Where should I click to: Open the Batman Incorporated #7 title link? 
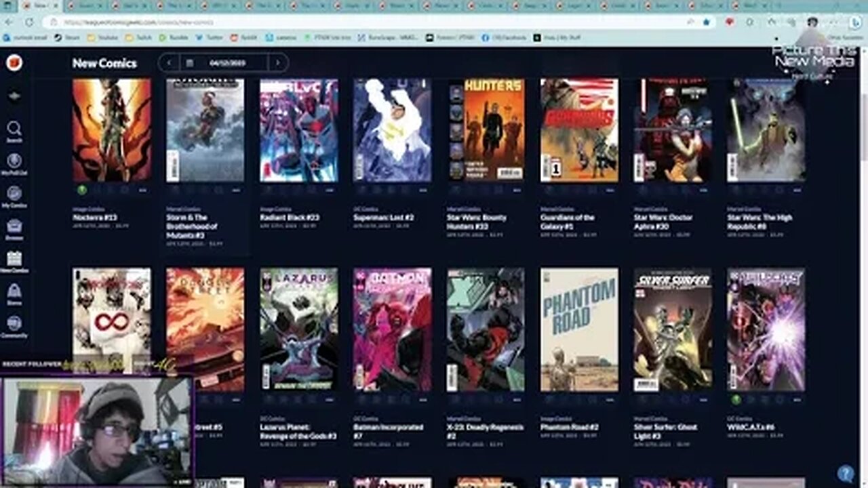(x=389, y=431)
